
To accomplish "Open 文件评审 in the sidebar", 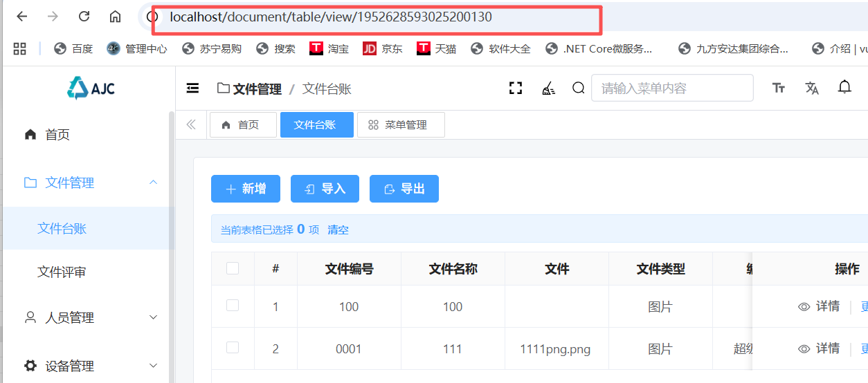I will coord(62,272).
